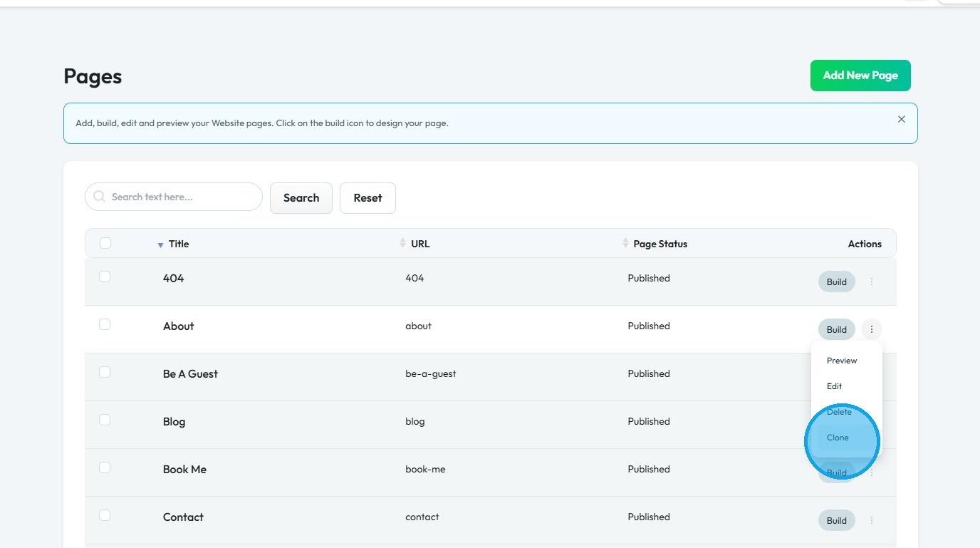Toggle the select-all checkbox in header

105,243
